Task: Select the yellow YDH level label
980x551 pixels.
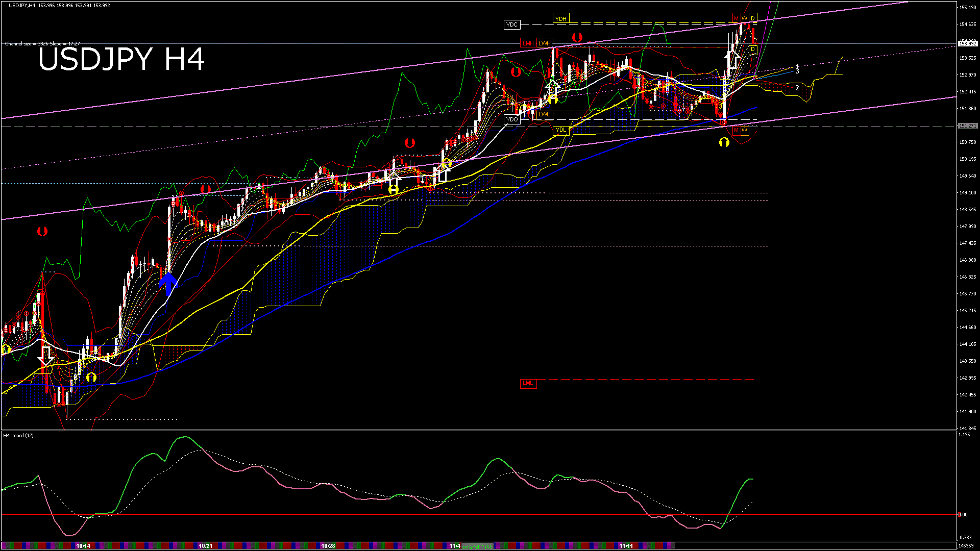Action: coord(560,19)
